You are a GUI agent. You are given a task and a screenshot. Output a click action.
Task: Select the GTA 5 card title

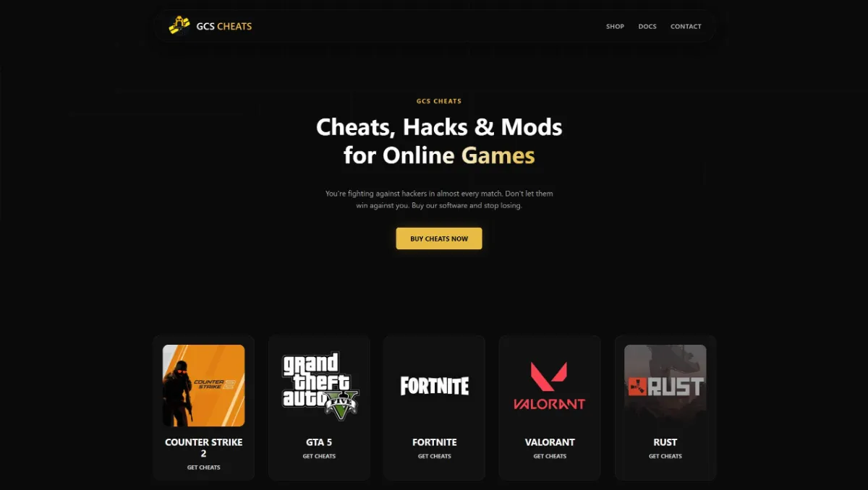(319, 442)
